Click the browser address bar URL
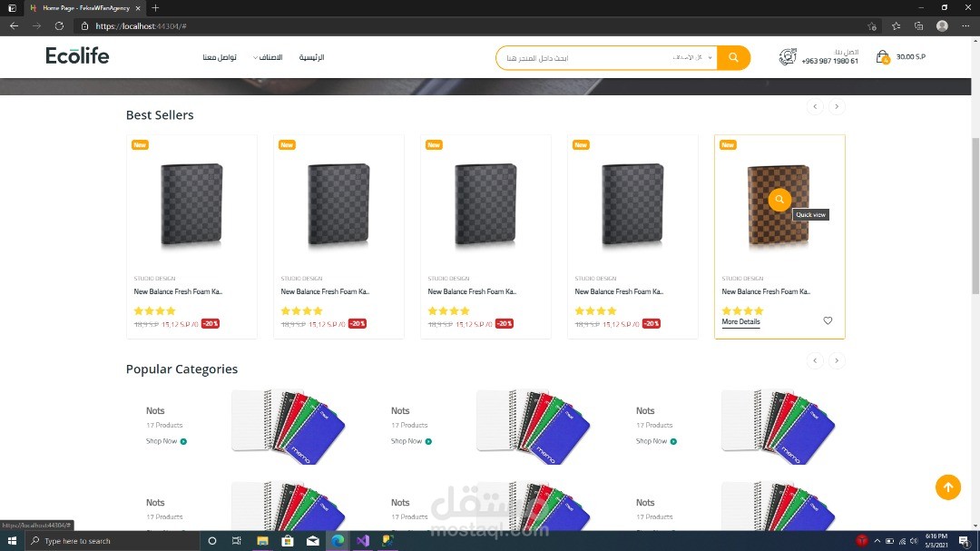 [142, 26]
